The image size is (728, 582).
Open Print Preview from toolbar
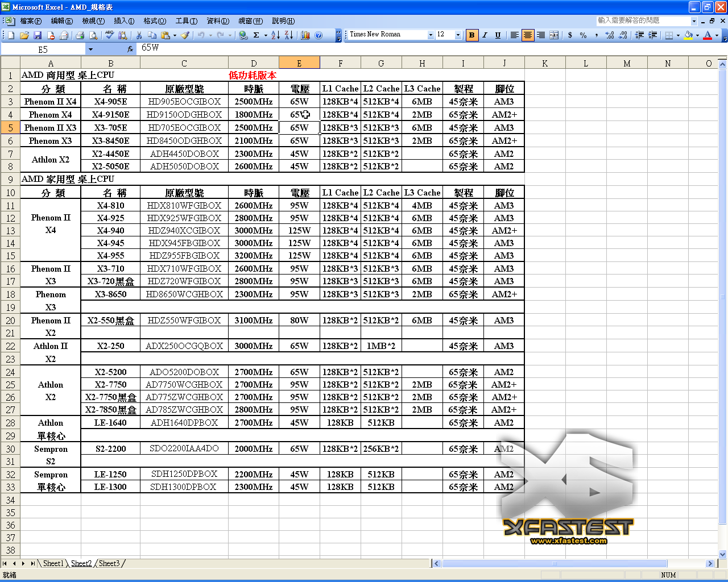(x=93, y=35)
